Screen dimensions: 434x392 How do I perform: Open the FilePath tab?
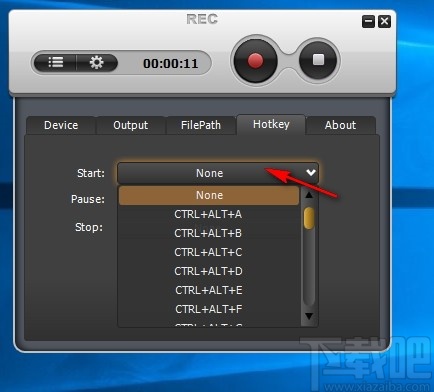pos(201,125)
